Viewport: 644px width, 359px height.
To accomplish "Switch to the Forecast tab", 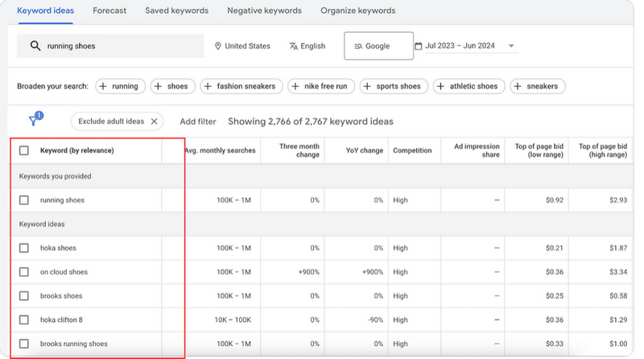I will click(109, 10).
